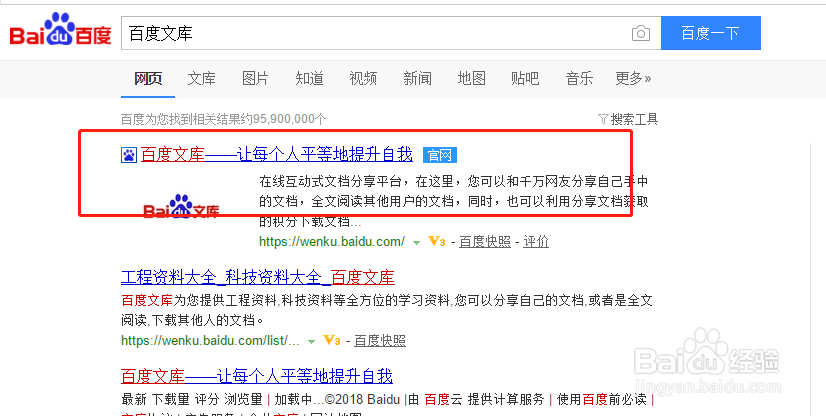Image resolution: width=826 pixels, height=416 pixels.
Task: Click the funnel icon beside 搜索工具
Action: tap(604, 120)
